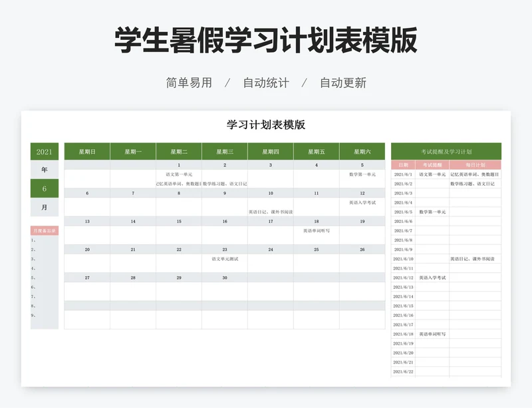Click the 自动更新 subtitle text

(x=343, y=83)
